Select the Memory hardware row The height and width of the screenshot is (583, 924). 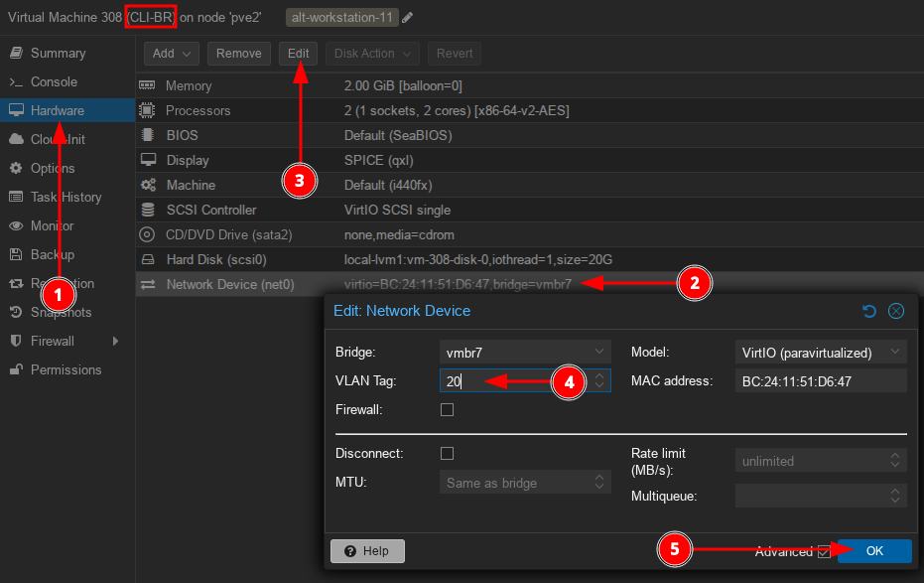coord(189,86)
